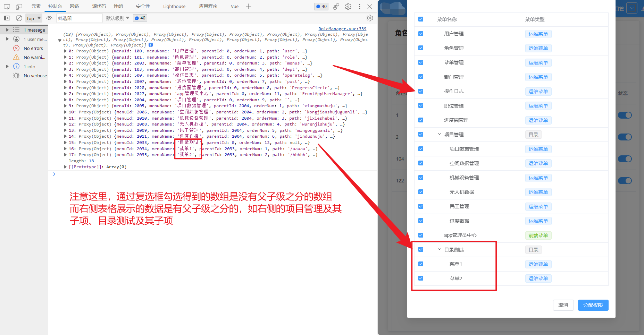Toggle the first blue status switch
This screenshot has height=335, width=644.
click(625, 115)
